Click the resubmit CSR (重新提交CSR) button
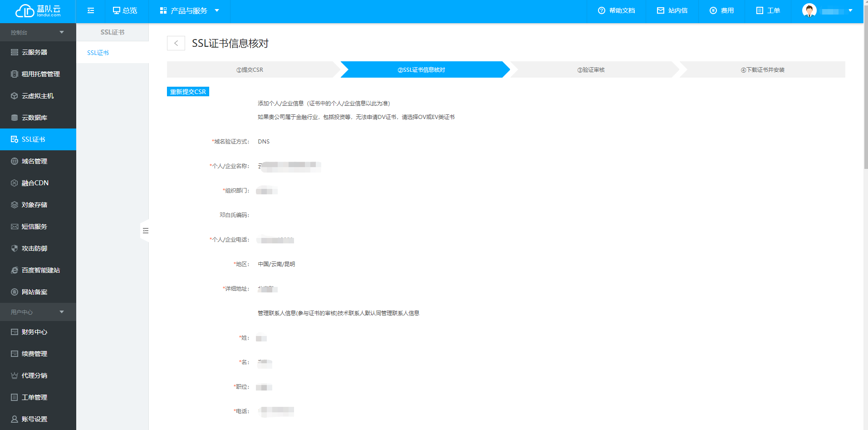The height and width of the screenshot is (430, 868). click(188, 92)
